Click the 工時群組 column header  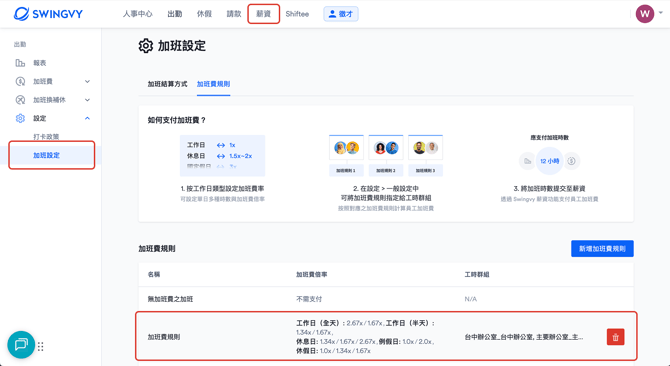point(477,275)
